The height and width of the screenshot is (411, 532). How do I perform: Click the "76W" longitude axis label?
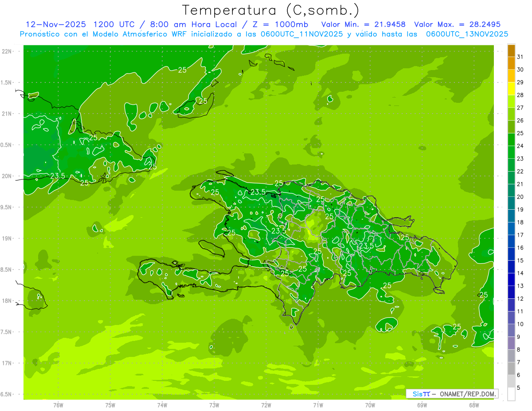click(58, 405)
